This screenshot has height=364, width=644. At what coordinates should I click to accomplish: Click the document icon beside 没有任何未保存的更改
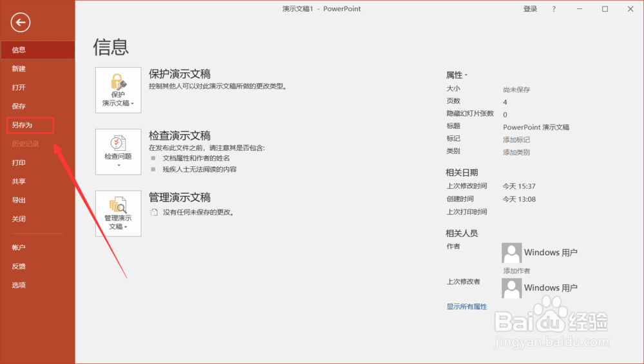[x=154, y=213]
